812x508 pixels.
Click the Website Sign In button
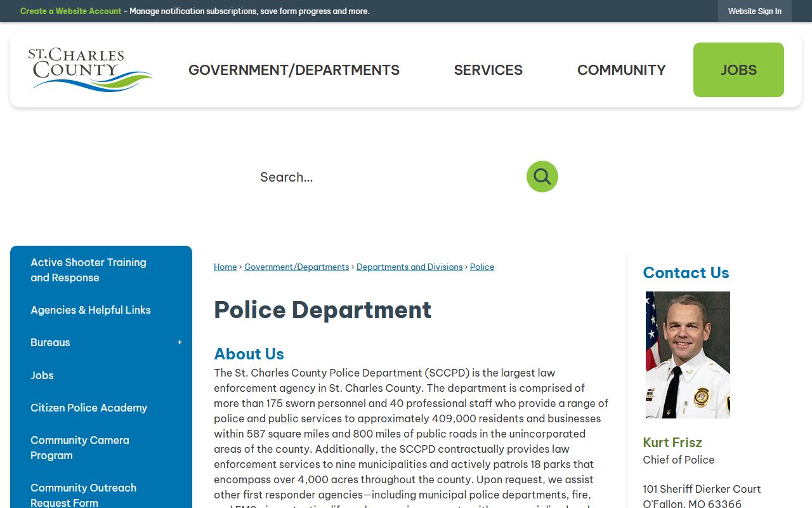pyautogui.click(x=755, y=11)
